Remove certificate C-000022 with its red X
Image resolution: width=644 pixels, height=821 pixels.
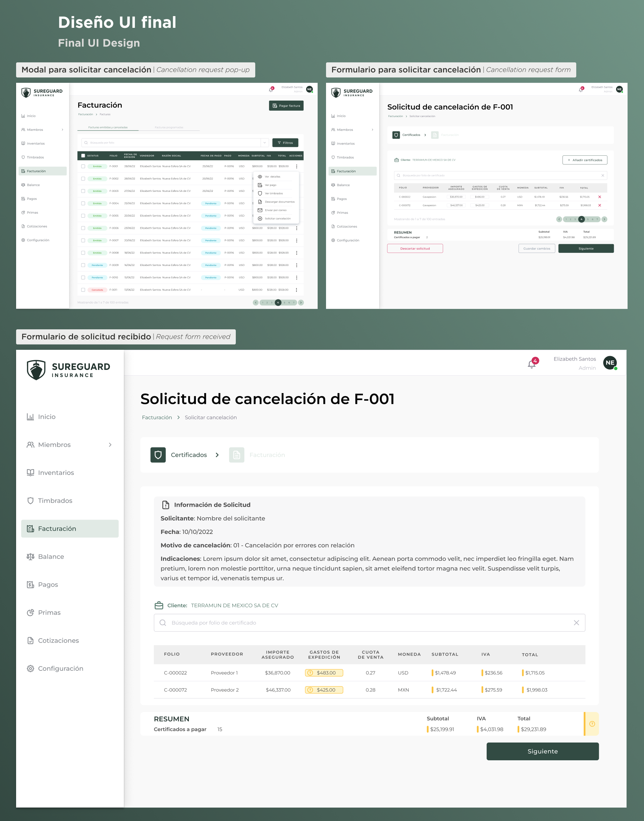click(599, 197)
